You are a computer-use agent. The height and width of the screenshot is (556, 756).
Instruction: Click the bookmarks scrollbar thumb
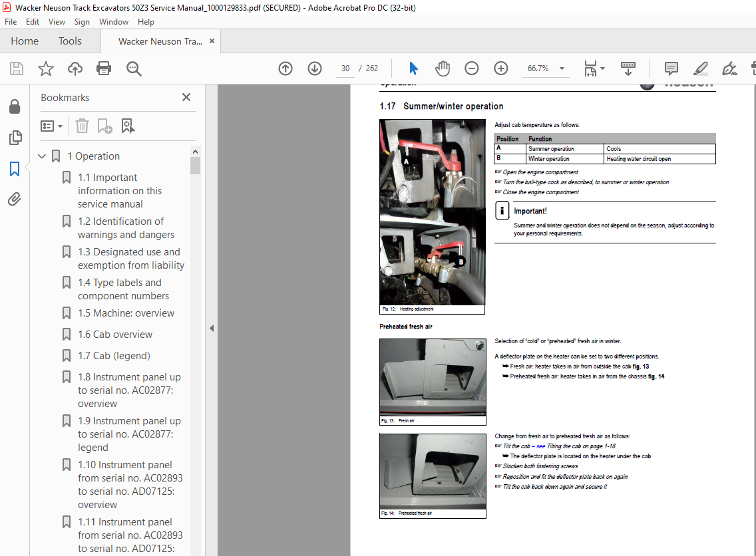coord(195,165)
